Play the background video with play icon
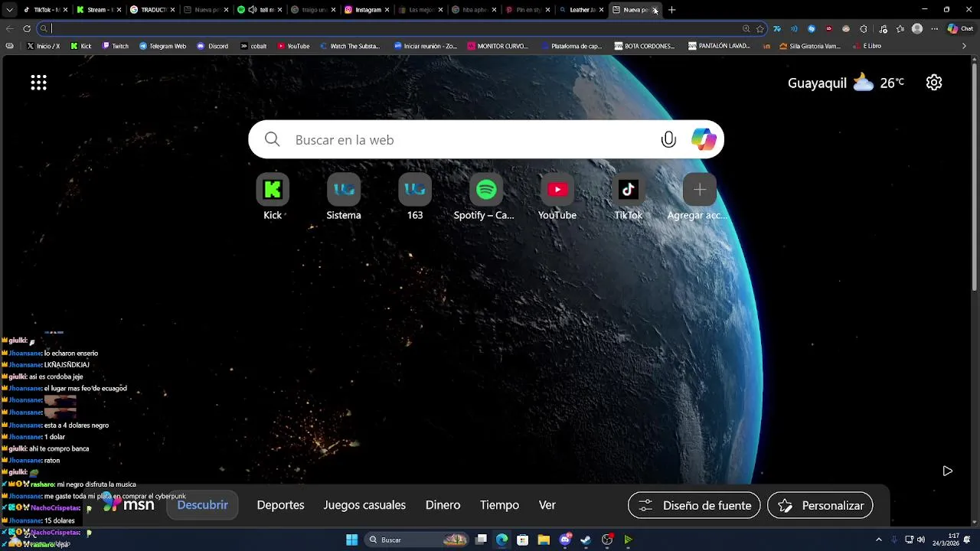 [947, 471]
